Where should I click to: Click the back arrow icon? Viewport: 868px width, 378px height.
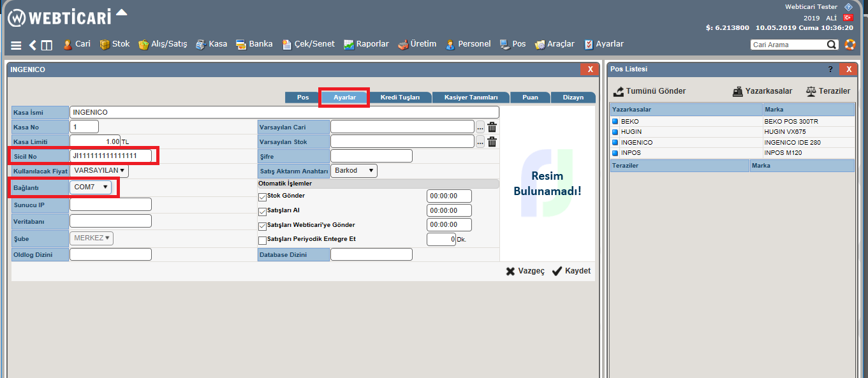tap(33, 45)
